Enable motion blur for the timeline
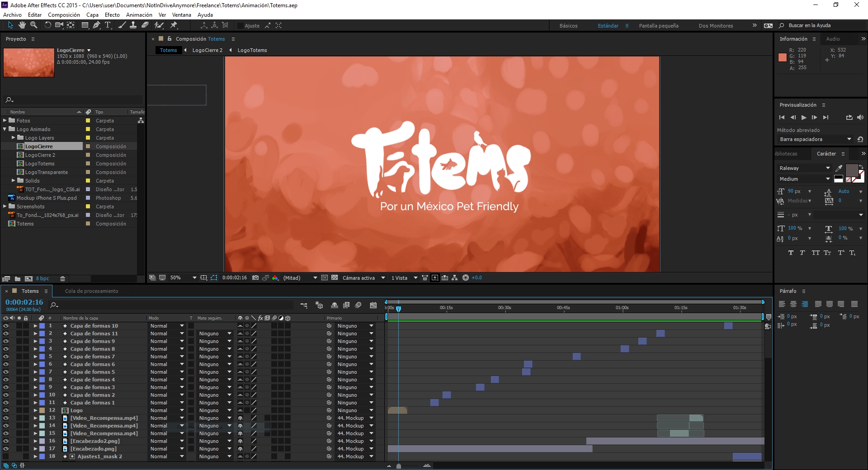This screenshot has width=868, height=470. [x=359, y=305]
